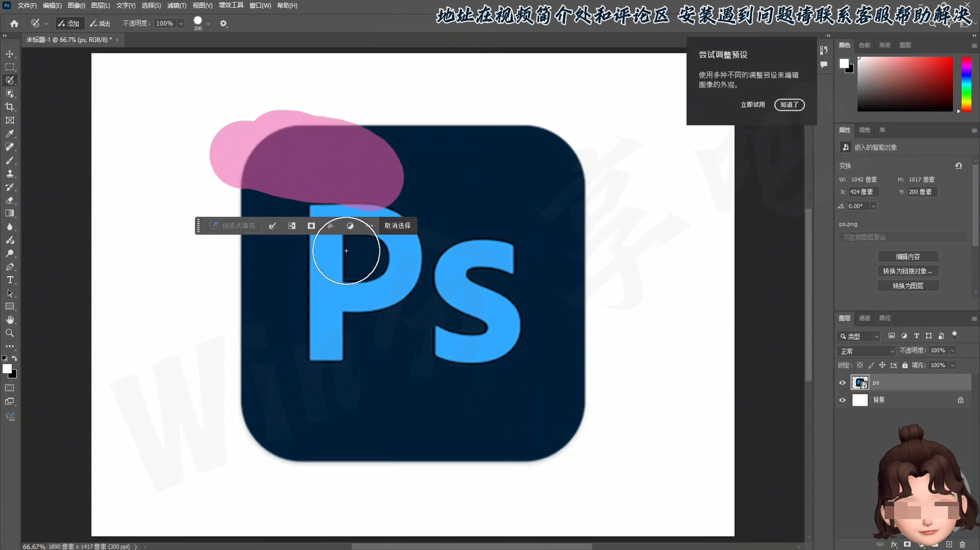The height and width of the screenshot is (550, 980).
Task: Reset transform icon in properties
Action: click(959, 166)
